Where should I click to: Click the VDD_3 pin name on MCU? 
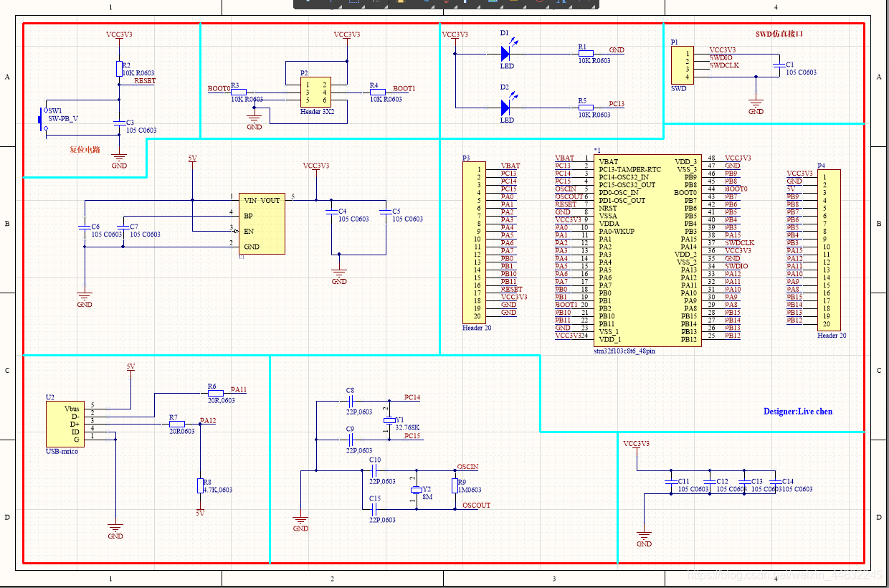tap(685, 161)
